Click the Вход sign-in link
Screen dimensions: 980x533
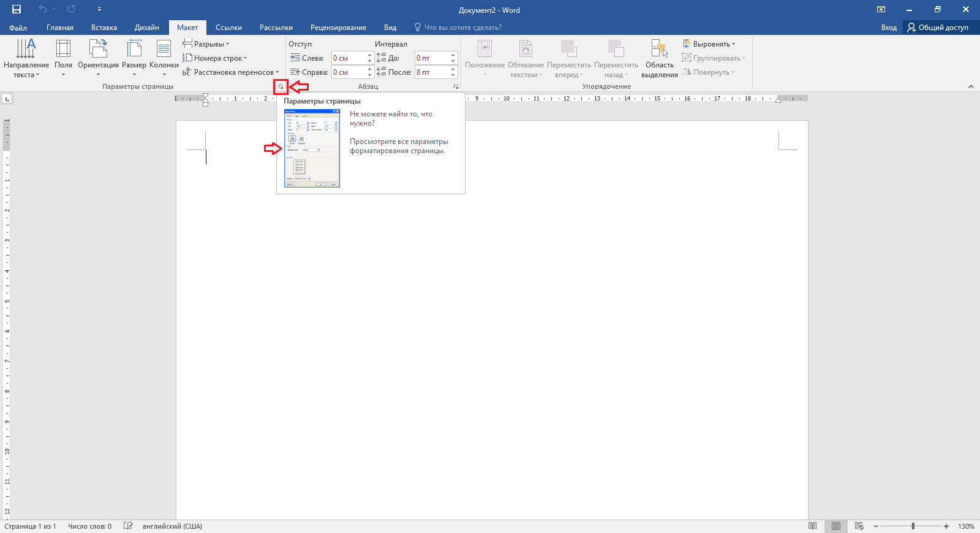point(889,28)
